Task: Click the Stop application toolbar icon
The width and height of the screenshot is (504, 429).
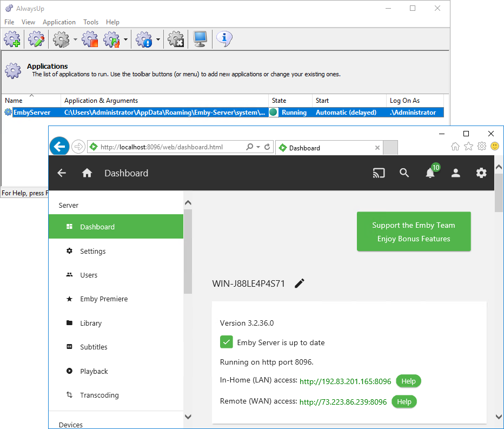Action: pos(90,39)
